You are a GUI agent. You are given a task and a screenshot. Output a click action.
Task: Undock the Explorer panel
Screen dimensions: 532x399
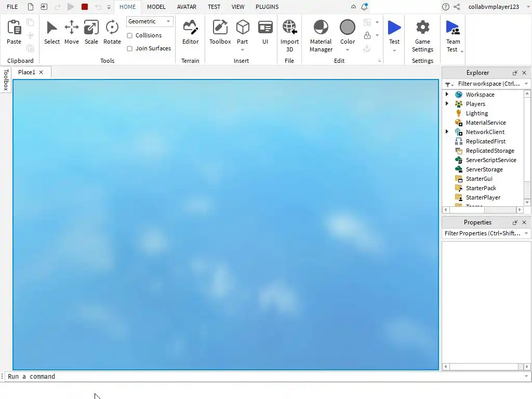(x=515, y=73)
